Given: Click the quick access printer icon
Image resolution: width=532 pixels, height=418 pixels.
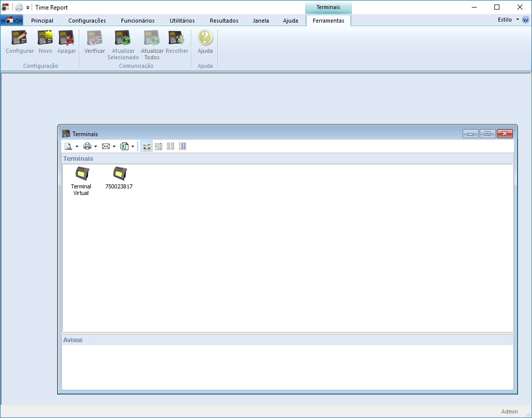Looking at the screenshot, I should [x=19, y=8].
